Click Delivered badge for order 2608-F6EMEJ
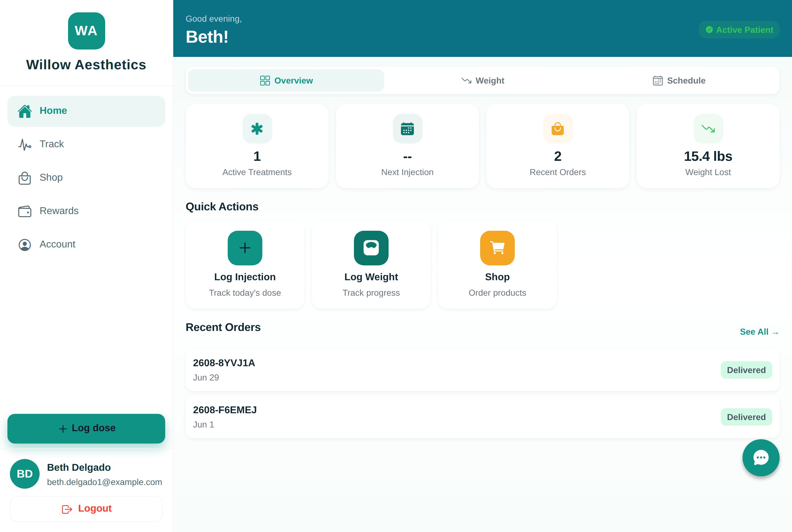Image resolution: width=792 pixels, height=532 pixels. click(746, 417)
